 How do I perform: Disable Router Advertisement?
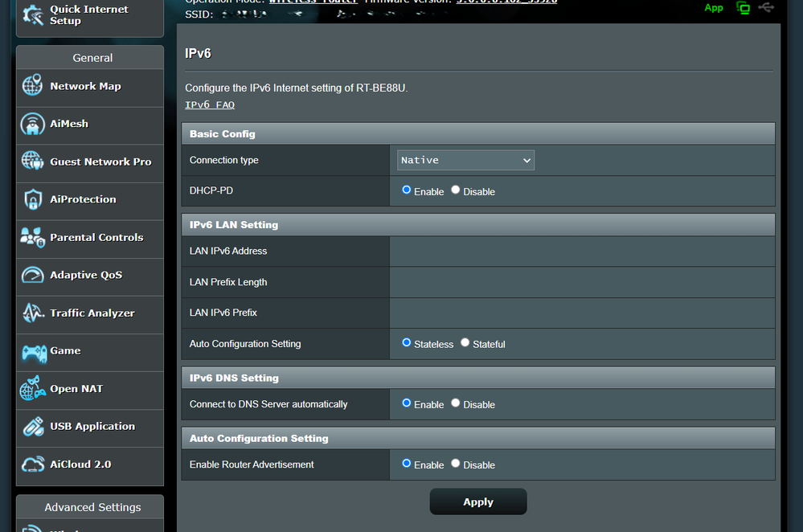point(456,464)
